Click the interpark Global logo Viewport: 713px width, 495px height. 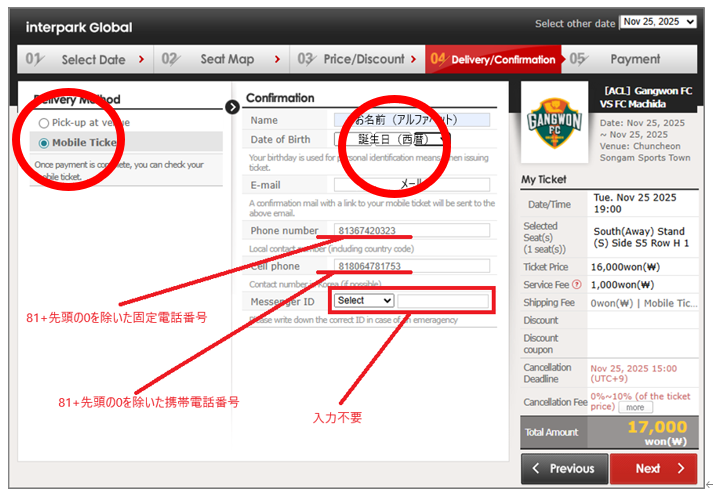(79, 27)
